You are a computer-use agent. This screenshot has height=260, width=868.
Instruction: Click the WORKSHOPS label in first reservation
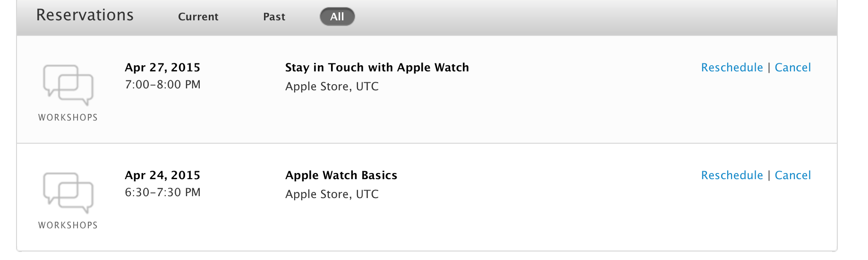pyautogui.click(x=68, y=117)
